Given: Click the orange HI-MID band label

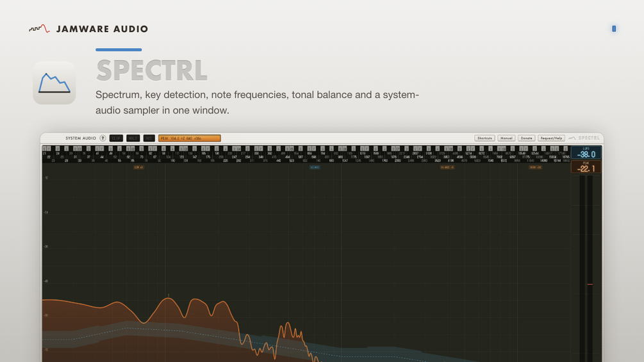Looking at the screenshot, I should [x=447, y=167].
